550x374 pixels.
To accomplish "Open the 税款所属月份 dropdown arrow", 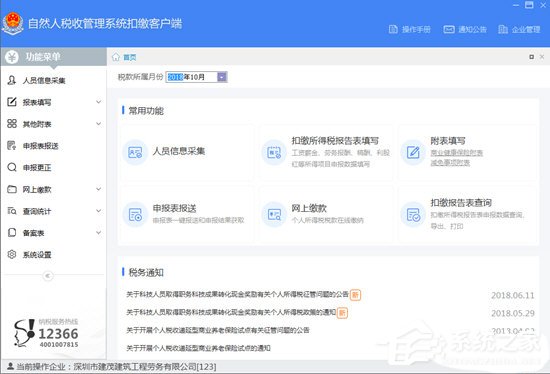I will (222, 77).
